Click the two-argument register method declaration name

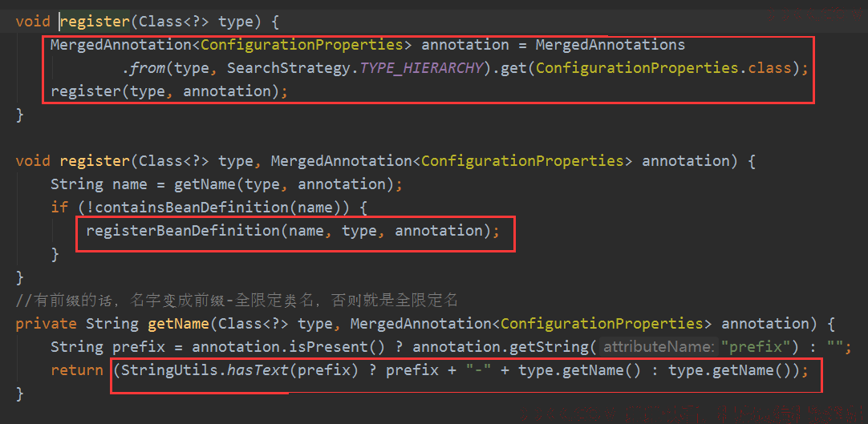(x=95, y=161)
